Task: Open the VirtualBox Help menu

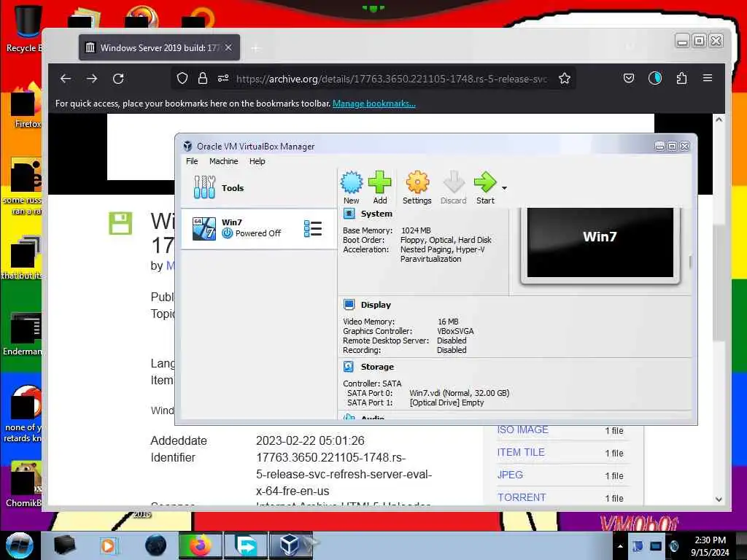Action: pos(258,161)
